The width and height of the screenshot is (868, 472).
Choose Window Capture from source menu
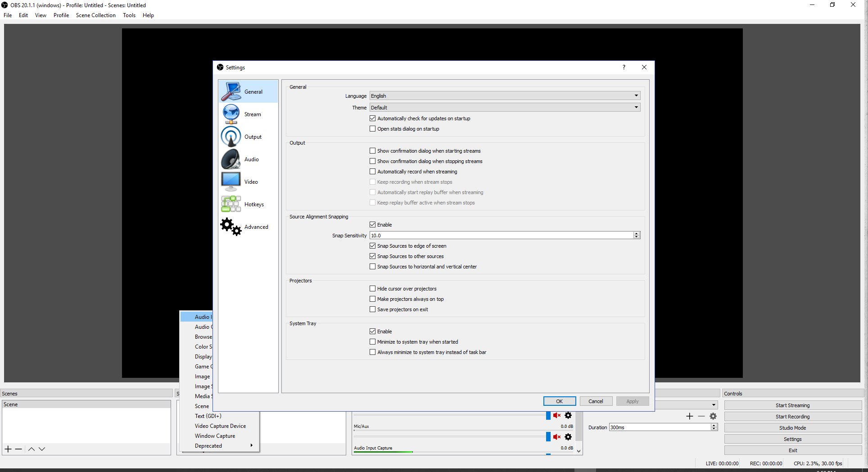coord(220,436)
